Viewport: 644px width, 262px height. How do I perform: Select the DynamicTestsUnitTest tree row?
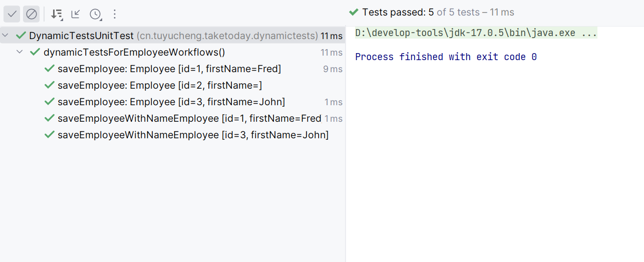point(173,36)
